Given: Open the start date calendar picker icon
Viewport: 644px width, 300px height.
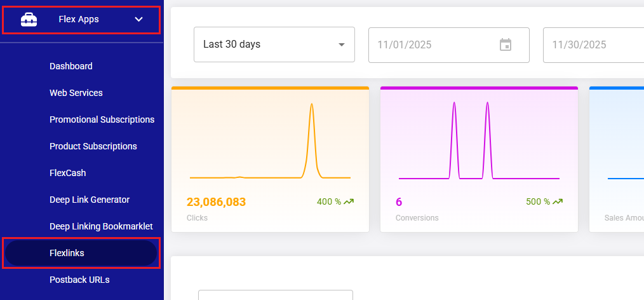Looking at the screenshot, I should pyautogui.click(x=506, y=44).
